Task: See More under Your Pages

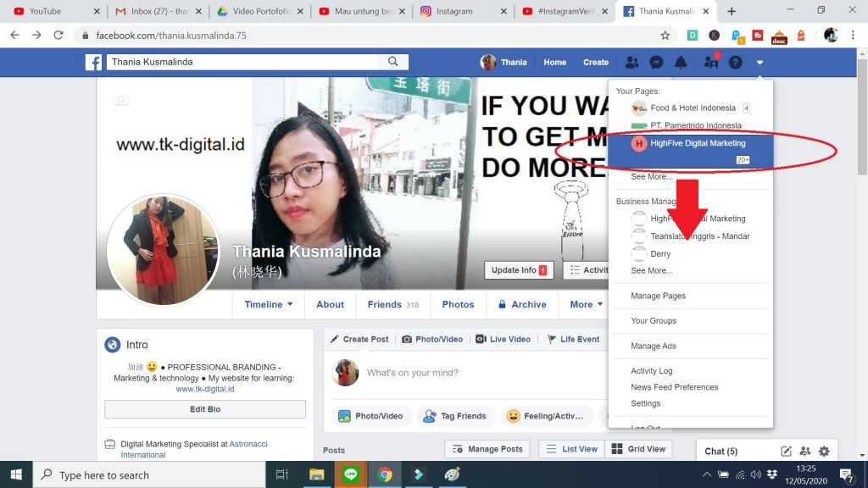Action: (652, 177)
